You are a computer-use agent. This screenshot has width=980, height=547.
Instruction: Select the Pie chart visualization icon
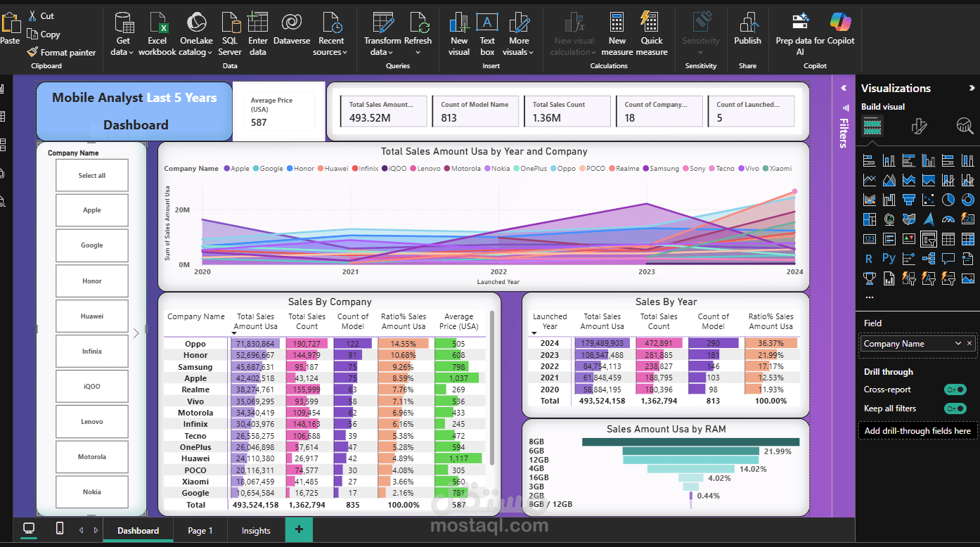coord(948,200)
